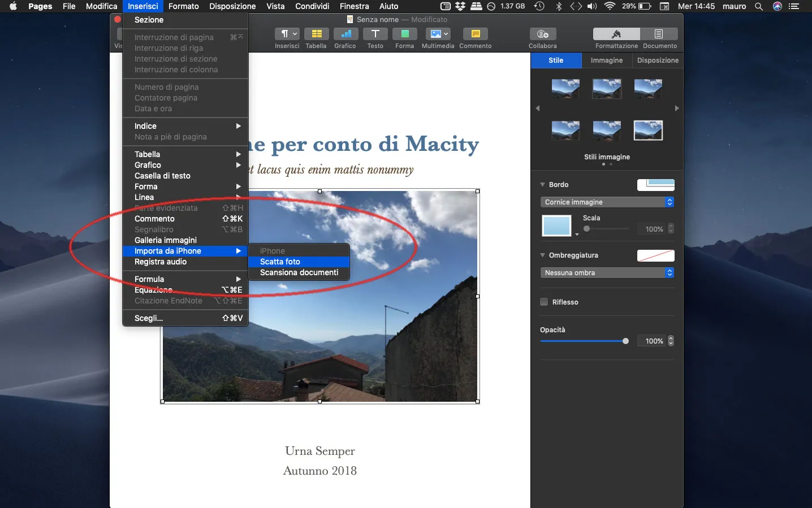The image size is (812, 508).
Task: Click the Forma shape toolbar icon
Action: click(x=405, y=34)
